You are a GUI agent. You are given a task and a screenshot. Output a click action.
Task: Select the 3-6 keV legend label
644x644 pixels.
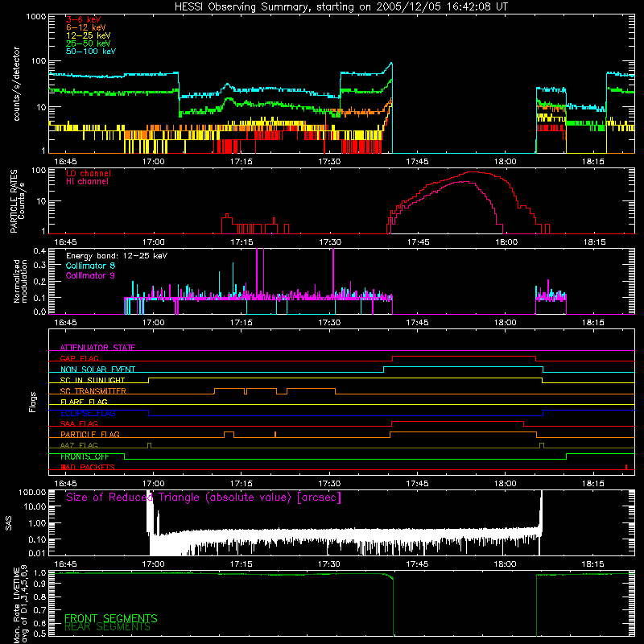pyautogui.click(x=84, y=19)
